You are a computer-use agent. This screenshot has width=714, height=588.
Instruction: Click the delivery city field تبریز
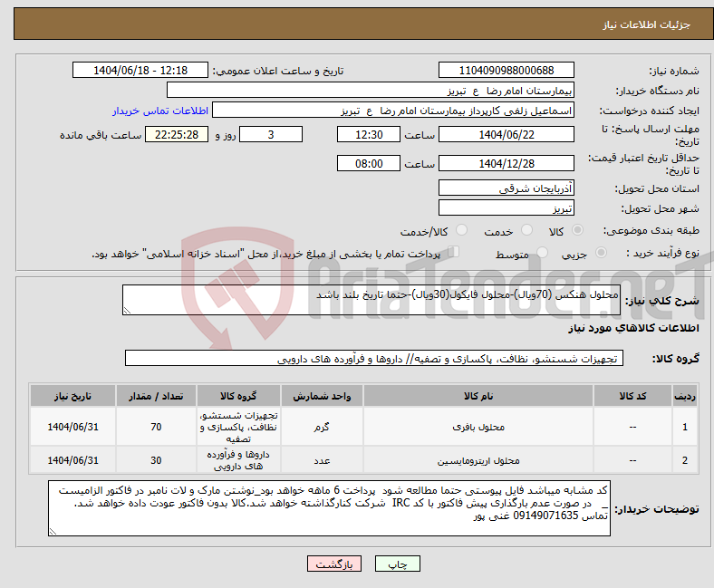506,207
